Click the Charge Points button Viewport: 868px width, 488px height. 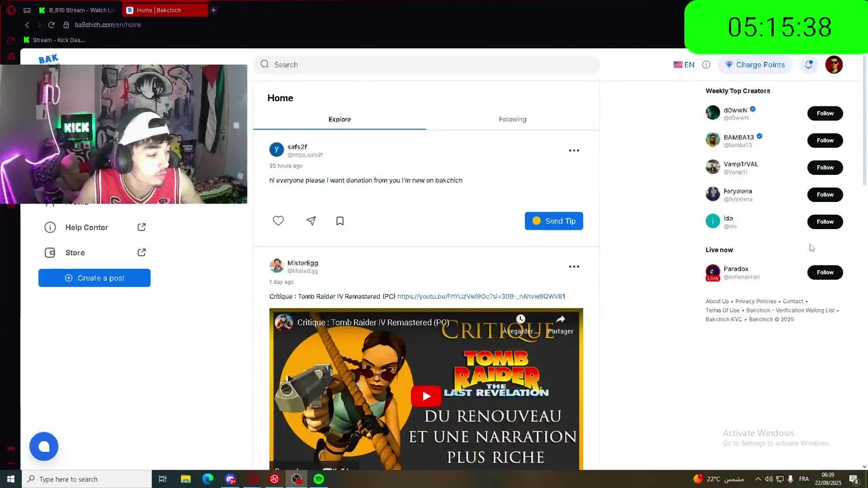point(755,64)
